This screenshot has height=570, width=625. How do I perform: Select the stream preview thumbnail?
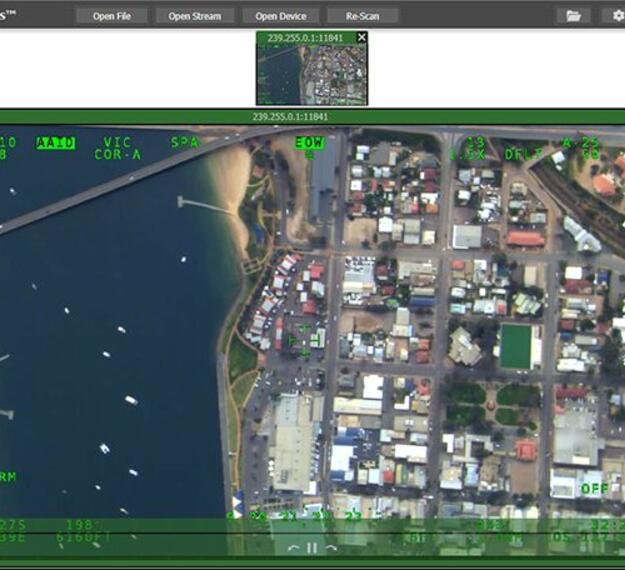[311, 74]
